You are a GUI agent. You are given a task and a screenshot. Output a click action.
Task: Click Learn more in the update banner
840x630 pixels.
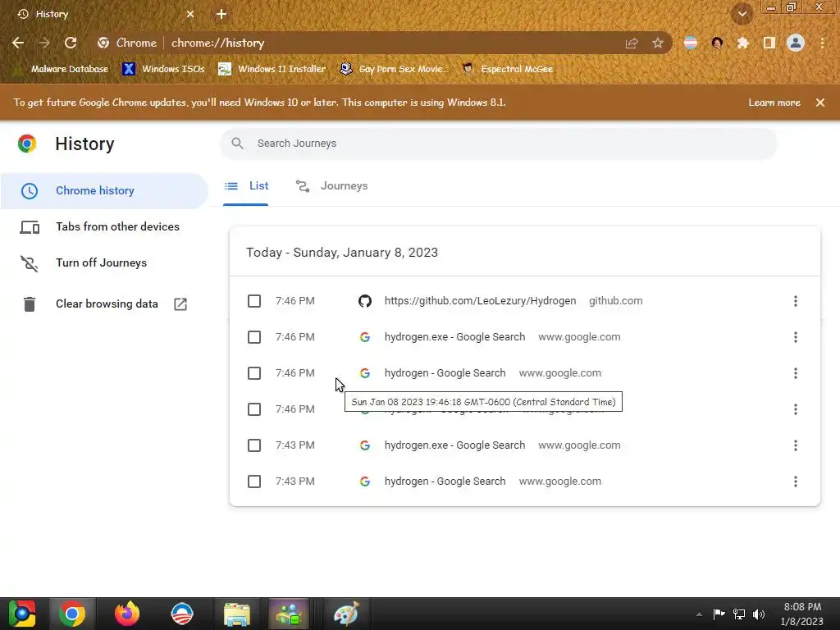pos(774,103)
